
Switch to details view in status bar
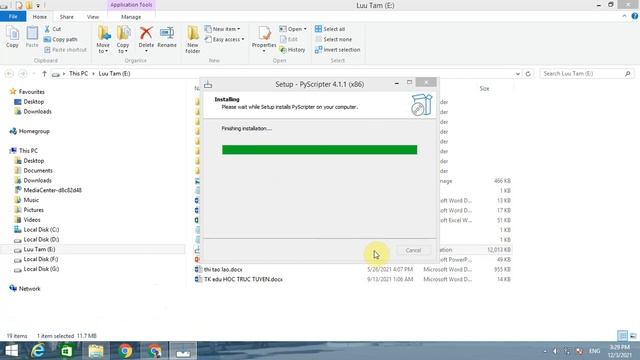click(622, 336)
